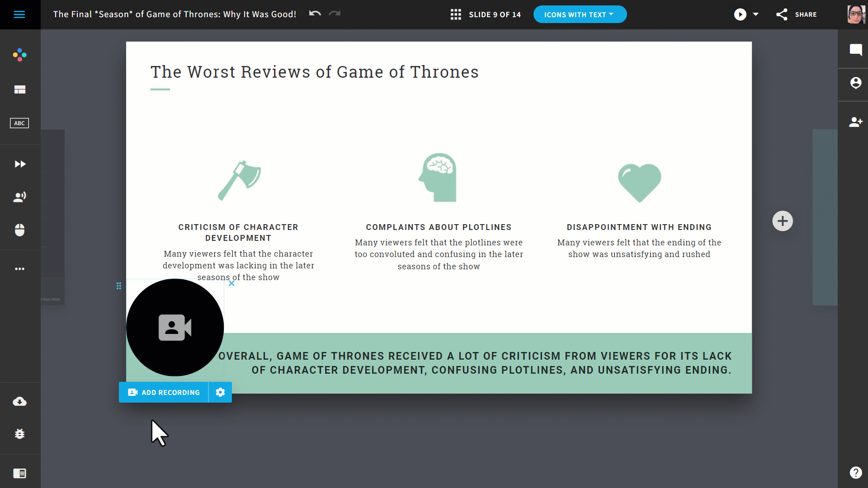This screenshot has width=868, height=488.
Task: Click the Share button
Action: [x=797, y=14]
